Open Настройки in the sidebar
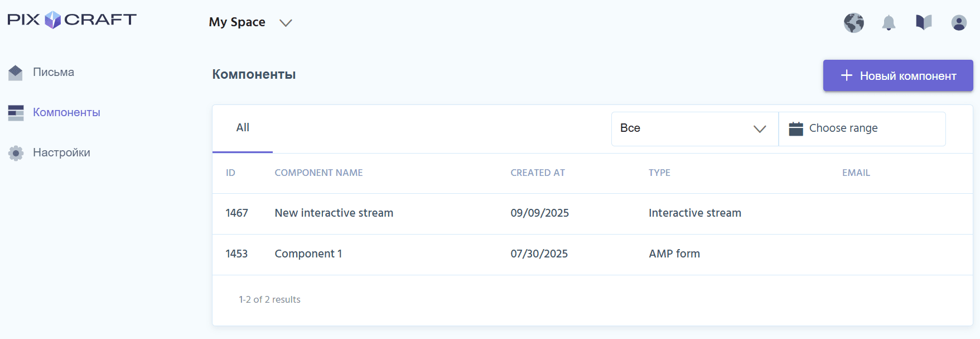980x339 pixels. [x=61, y=153]
